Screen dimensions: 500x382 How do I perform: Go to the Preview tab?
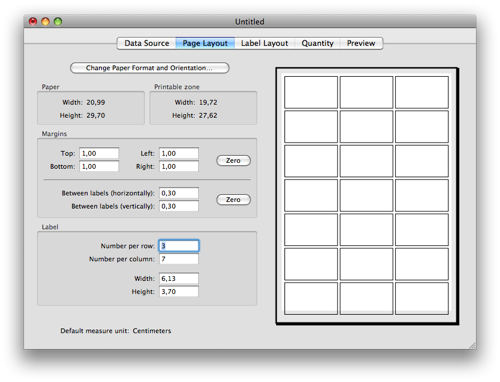pos(361,43)
